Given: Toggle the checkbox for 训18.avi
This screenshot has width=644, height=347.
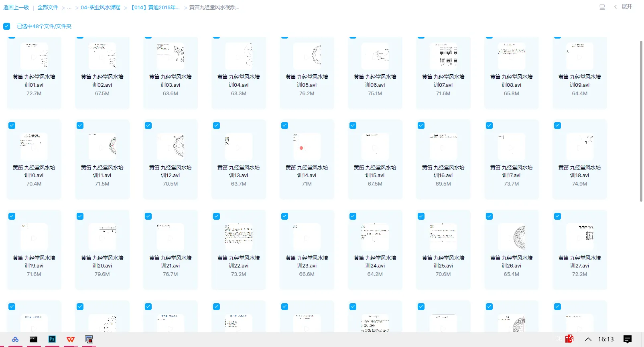Looking at the screenshot, I should pyautogui.click(x=557, y=126).
